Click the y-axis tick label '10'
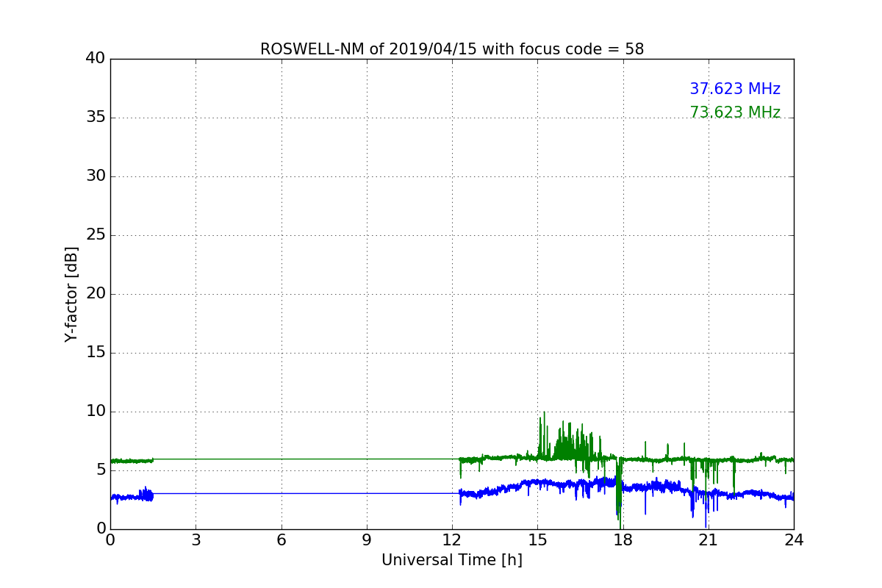Image resolution: width=882 pixels, height=588 pixels. click(x=96, y=412)
